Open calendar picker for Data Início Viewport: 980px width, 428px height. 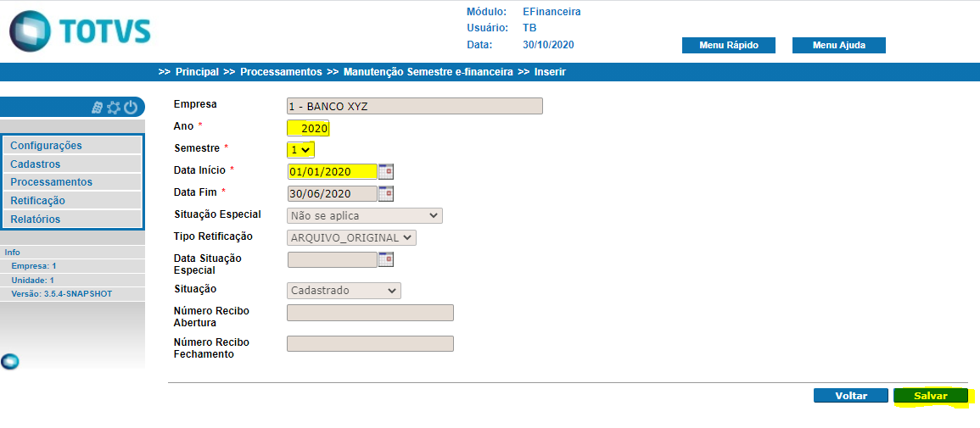(x=386, y=171)
